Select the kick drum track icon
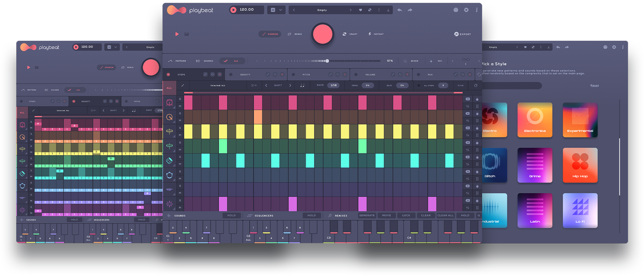Viewport: 644px width, 275px height. click(169, 103)
